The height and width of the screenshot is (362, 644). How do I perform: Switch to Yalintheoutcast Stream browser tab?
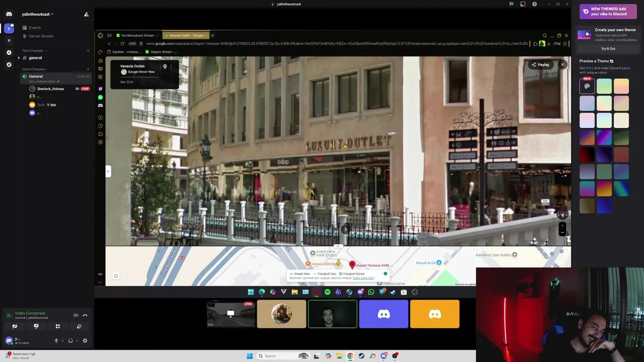tap(137, 36)
